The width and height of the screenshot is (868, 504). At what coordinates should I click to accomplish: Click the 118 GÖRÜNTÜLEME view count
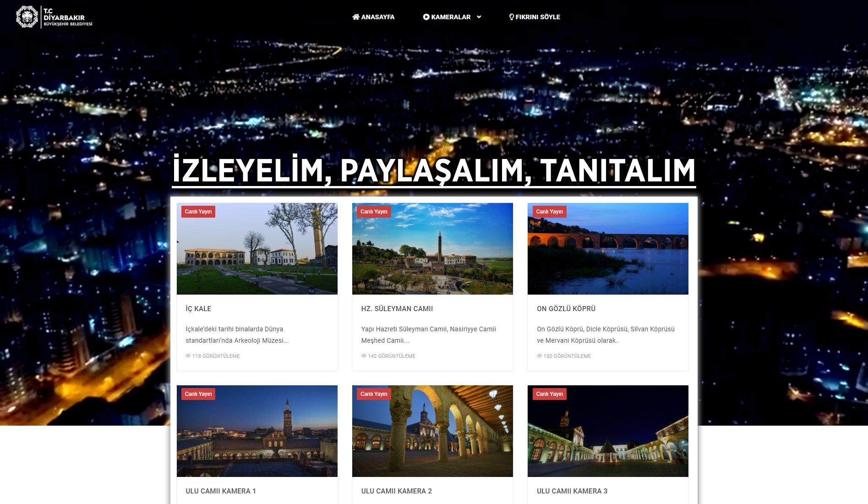(x=216, y=356)
